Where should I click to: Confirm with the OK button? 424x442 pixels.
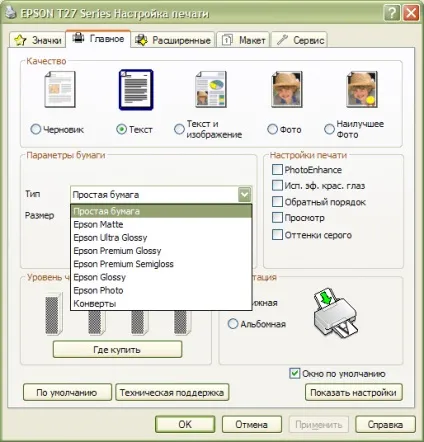pyautogui.click(x=185, y=424)
